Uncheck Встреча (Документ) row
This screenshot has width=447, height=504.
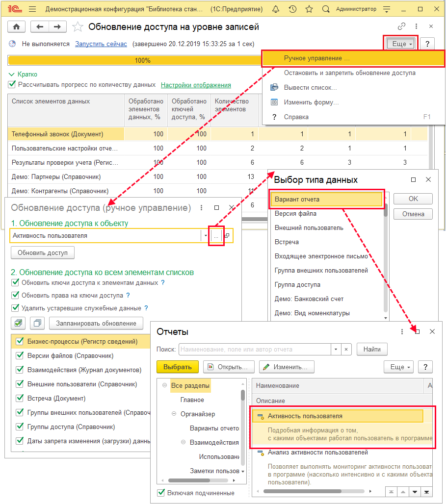pos(20,398)
